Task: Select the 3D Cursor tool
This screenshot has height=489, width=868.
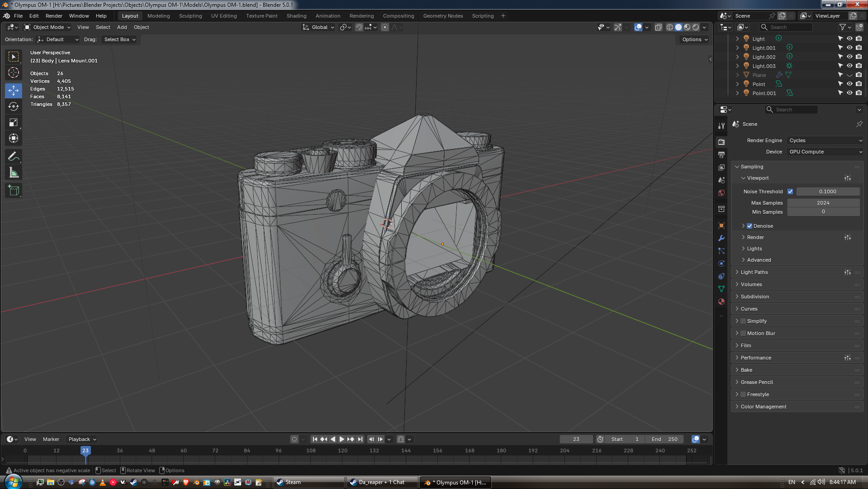Action: pos(14,72)
